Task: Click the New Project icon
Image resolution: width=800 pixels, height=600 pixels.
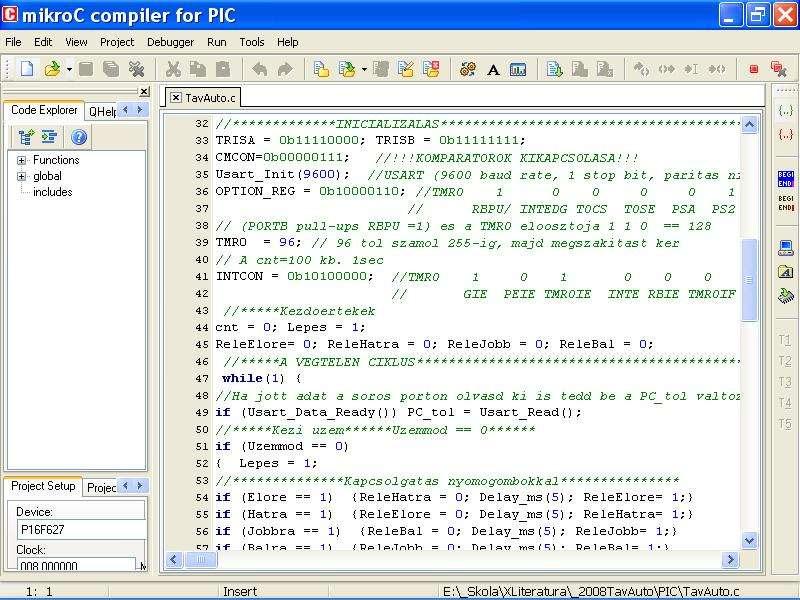Action: [x=321, y=69]
